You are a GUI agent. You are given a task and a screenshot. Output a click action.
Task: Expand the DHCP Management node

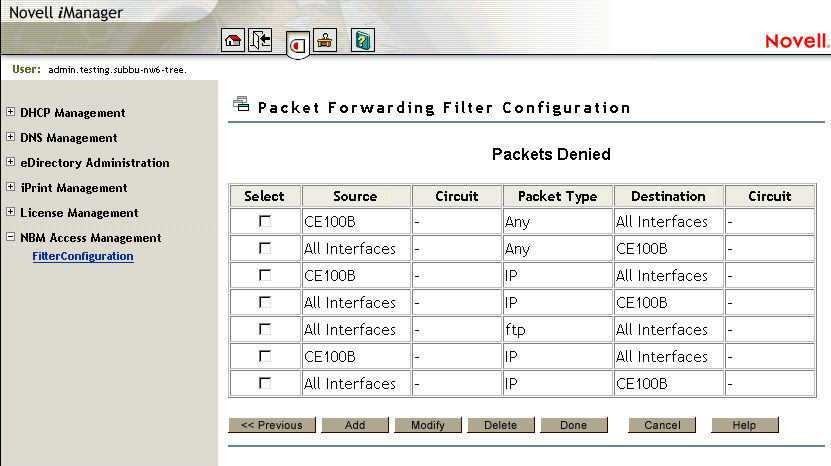pos(11,112)
